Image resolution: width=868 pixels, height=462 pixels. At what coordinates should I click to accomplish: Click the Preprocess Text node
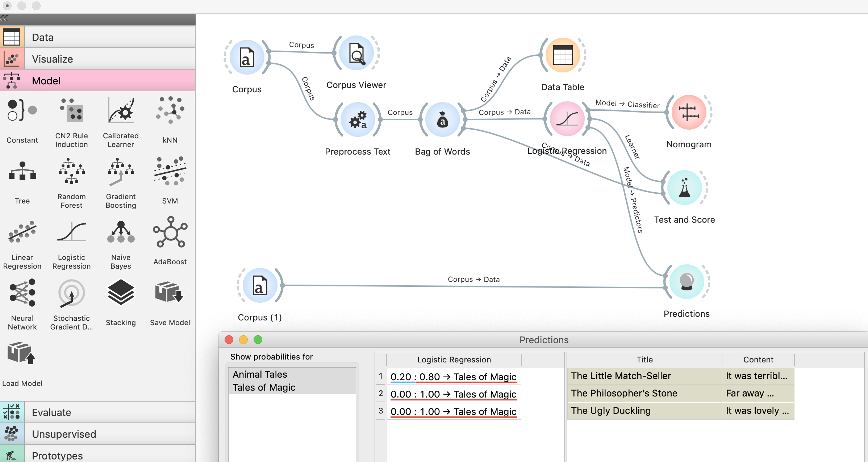(357, 120)
